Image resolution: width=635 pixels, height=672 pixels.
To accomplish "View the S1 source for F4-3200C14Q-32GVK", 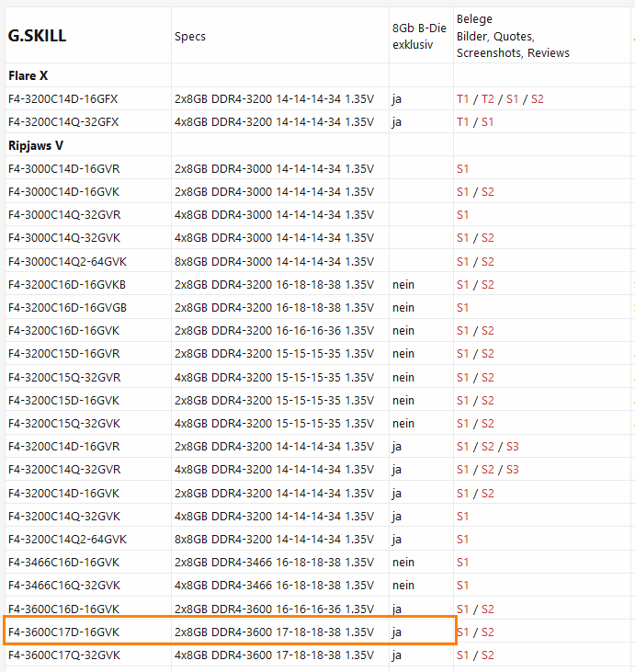I will [x=463, y=517].
